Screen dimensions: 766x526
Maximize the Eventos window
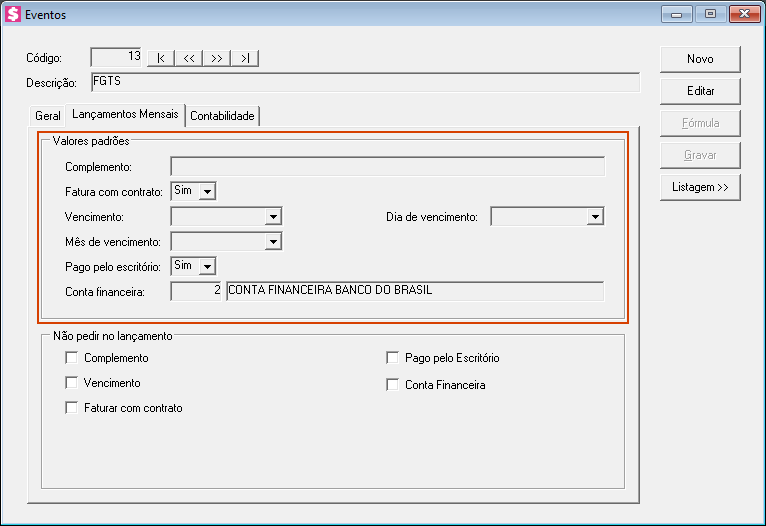(710, 14)
